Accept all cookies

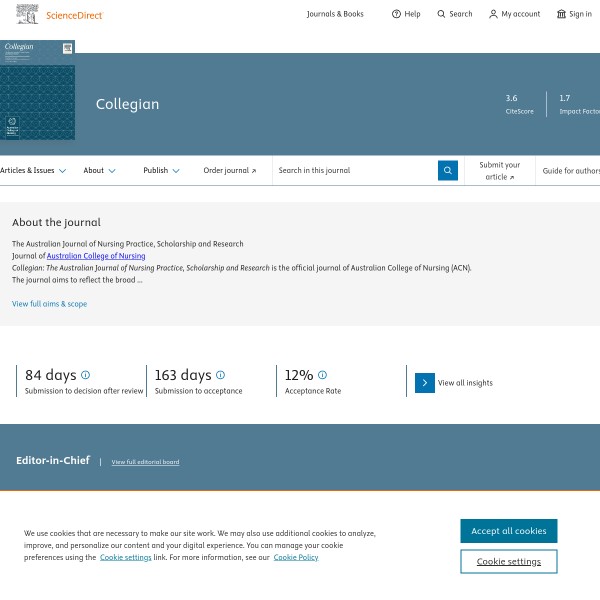[508, 531]
